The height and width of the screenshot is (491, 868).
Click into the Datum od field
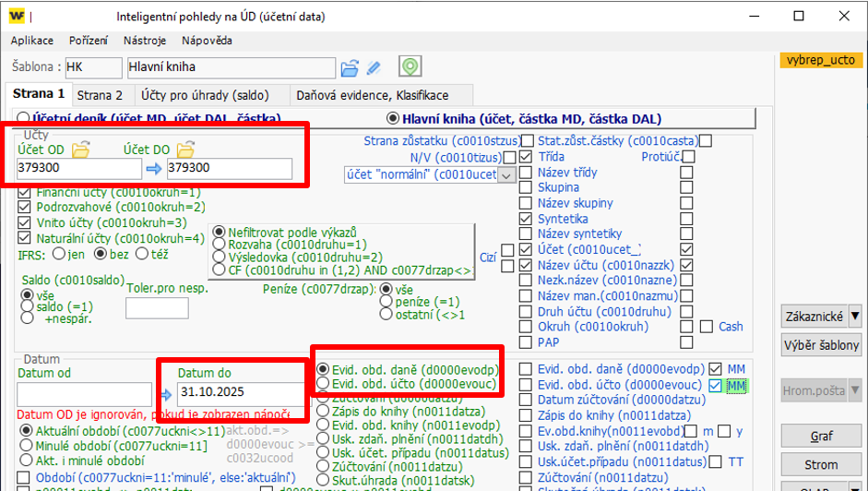(x=84, y=394)
